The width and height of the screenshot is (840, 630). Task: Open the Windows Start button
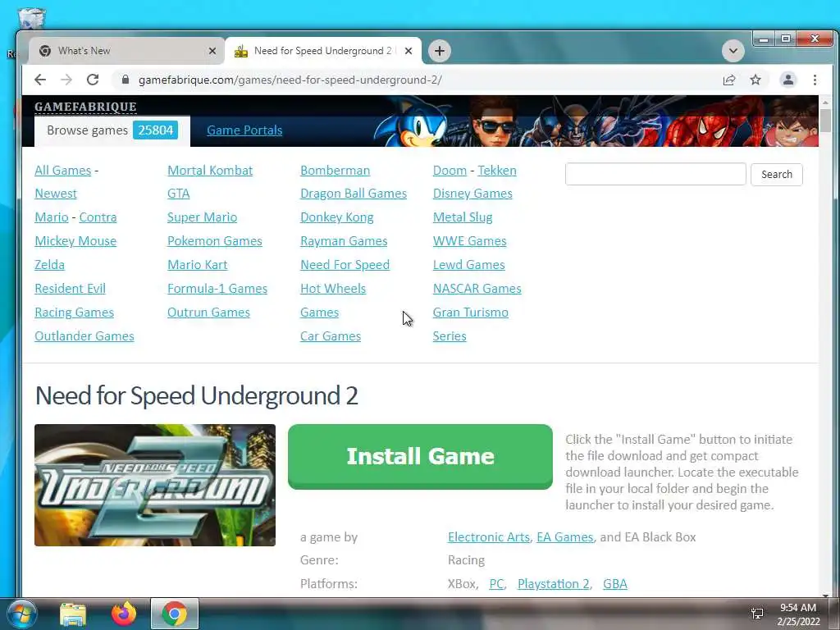(21, 614)
